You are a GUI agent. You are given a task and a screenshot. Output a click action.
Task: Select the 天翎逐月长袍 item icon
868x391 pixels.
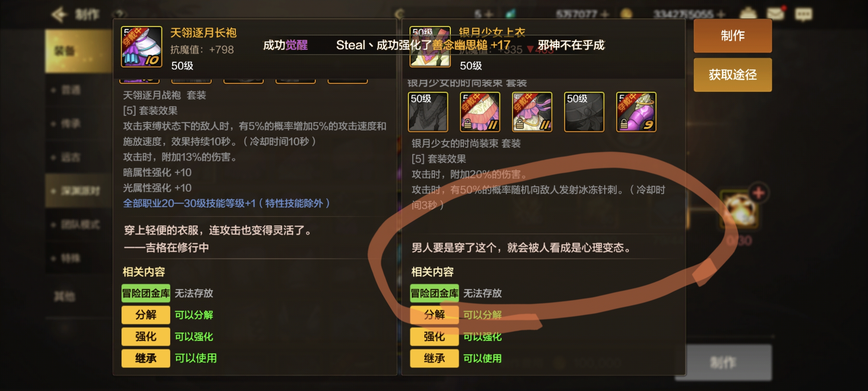coord(142,46)
